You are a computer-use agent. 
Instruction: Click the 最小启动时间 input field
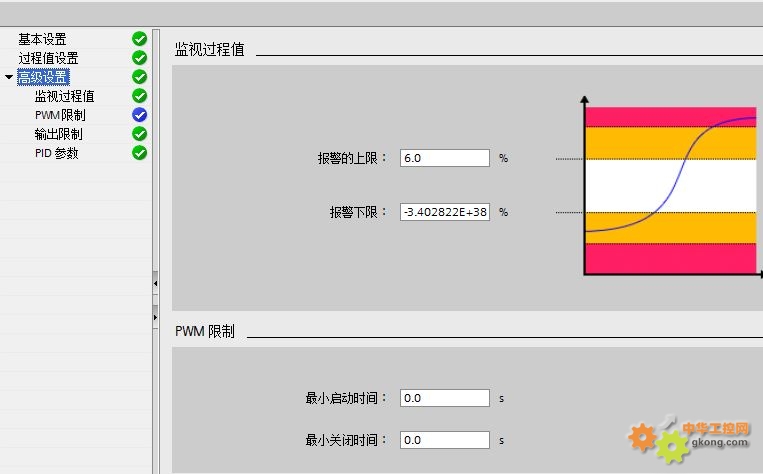click(445, 398)
